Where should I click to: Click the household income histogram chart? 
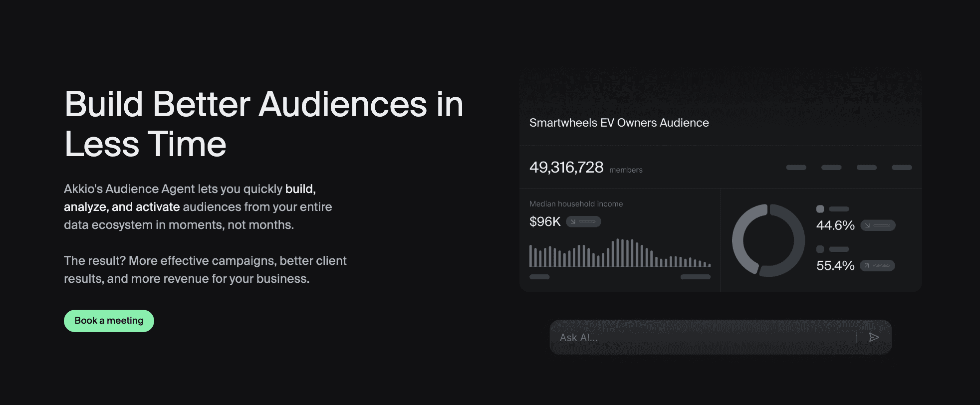coord(620,252)
